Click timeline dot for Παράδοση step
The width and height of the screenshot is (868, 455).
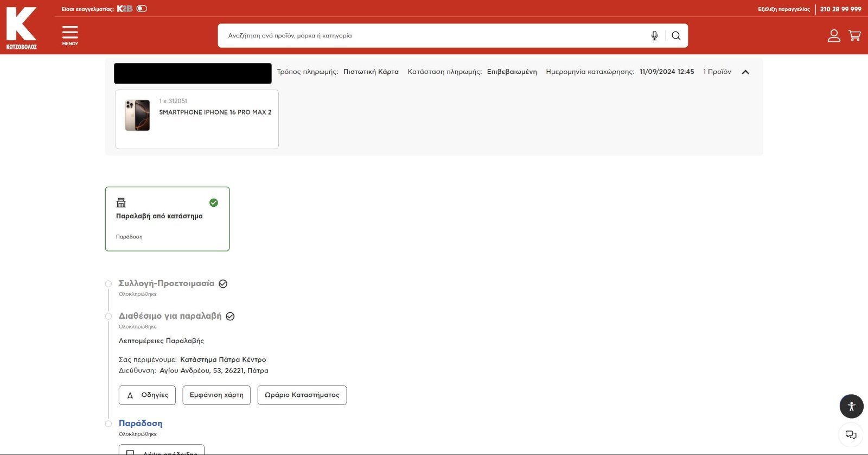click(108, 424)
